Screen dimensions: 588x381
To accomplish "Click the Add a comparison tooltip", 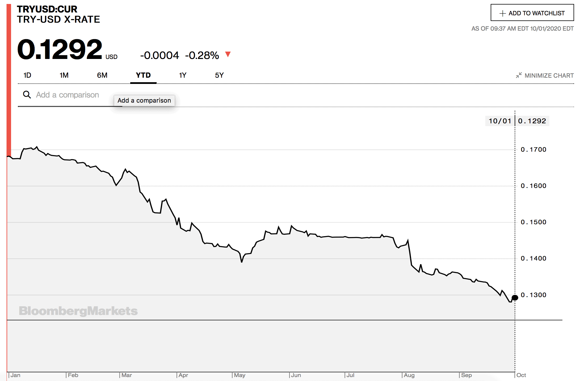I will (144, 101).
